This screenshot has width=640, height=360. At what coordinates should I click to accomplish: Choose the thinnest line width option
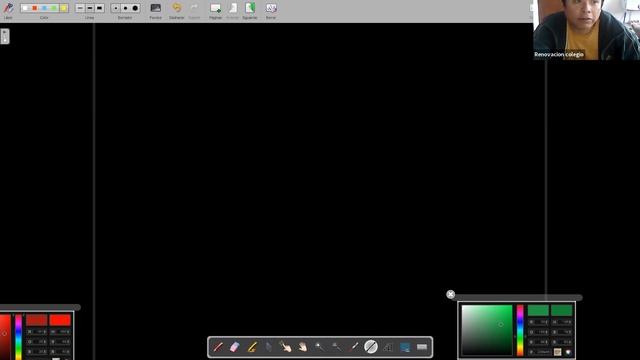[x=80, y=8]
